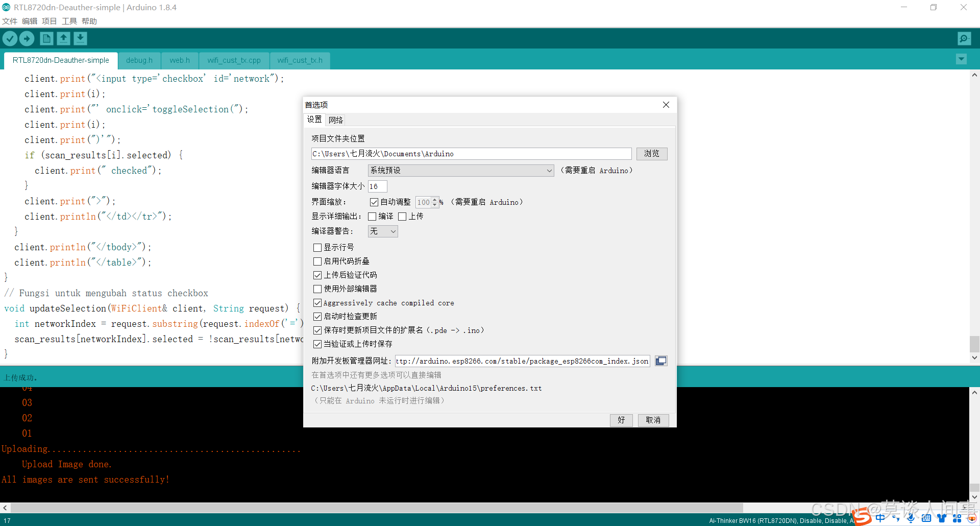Click the preferences.txt file path link
This screenshot has width=980, height=526.
(x=426, y=389)
